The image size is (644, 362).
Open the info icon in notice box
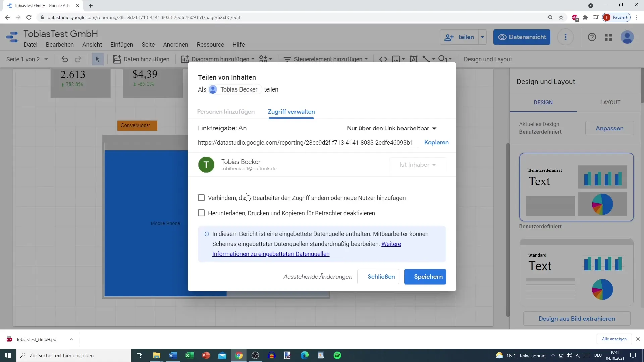(207, 234)
